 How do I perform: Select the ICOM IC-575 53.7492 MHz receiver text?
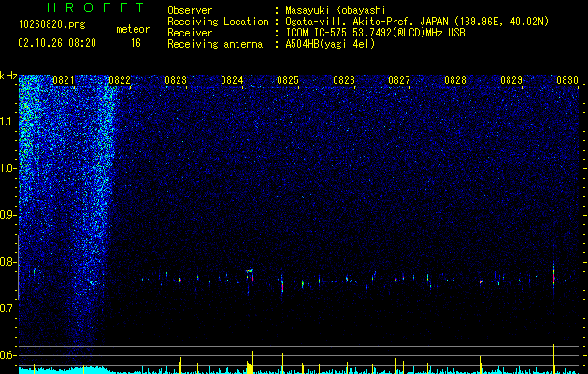click(375, 33)
